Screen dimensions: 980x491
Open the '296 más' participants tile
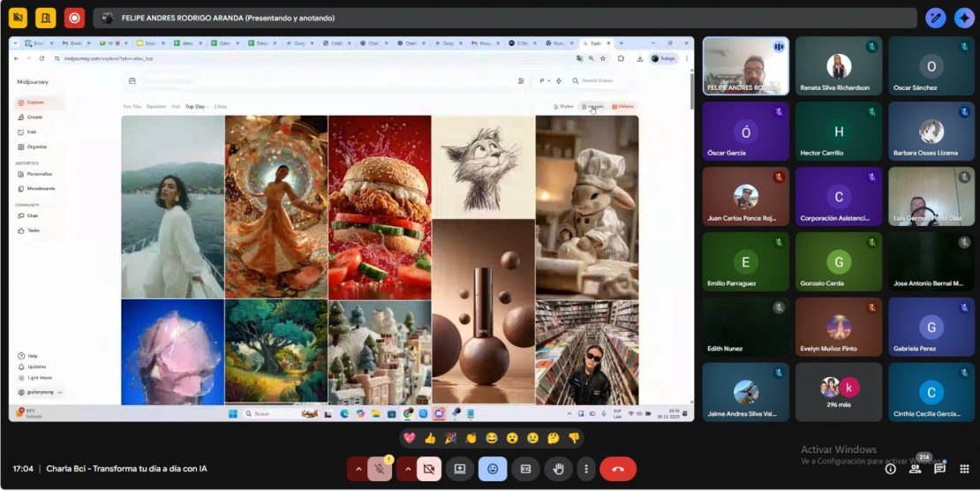[838, 391]
